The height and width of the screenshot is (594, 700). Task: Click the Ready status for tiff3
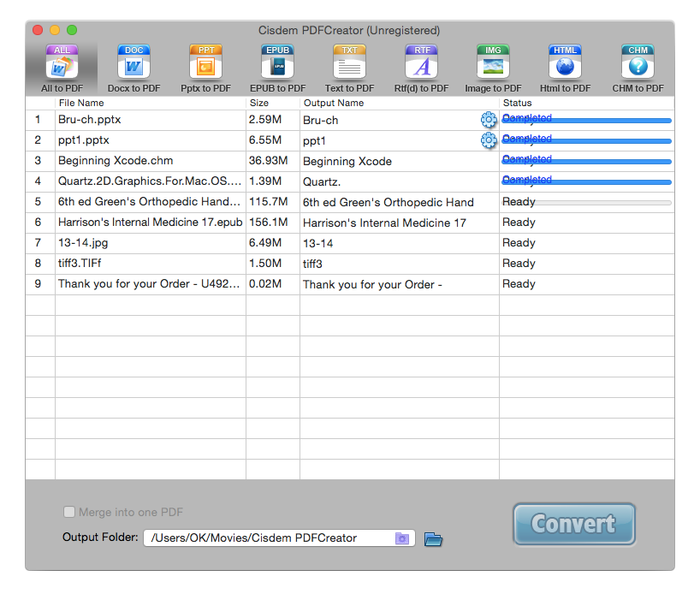(x=519, y=264)
